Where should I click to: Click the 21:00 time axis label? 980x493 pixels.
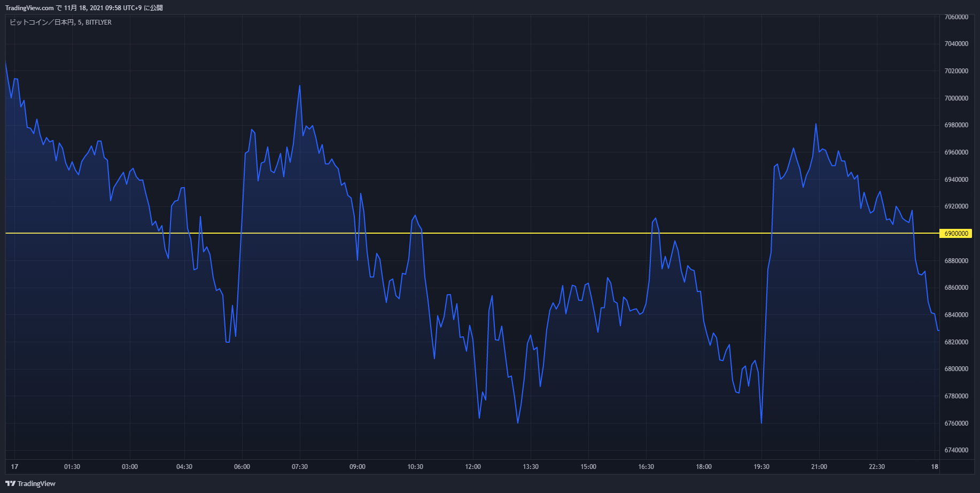pyautogui.click(x=819, y=467)
